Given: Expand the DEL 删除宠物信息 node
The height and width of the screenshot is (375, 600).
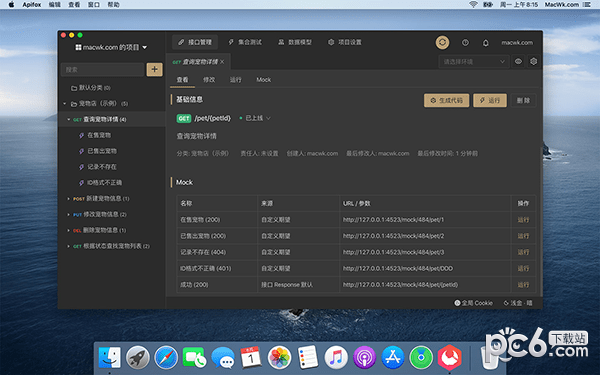Looking at the screenshot, I should pos(68,230).
